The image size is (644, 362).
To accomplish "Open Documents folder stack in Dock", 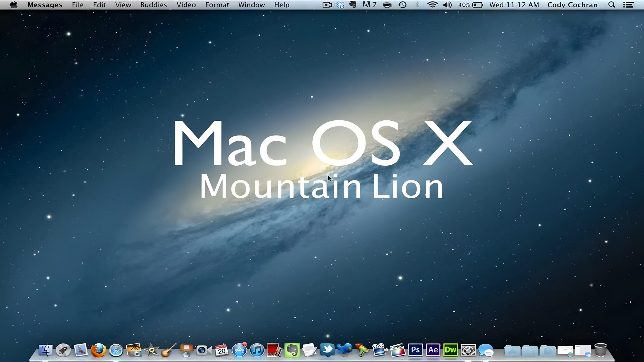I will (530, 350).
